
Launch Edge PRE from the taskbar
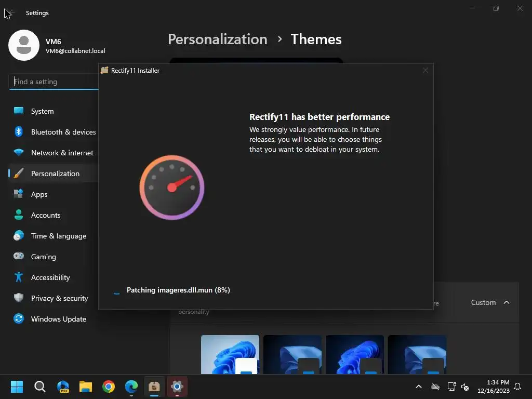tap(63, 387)
